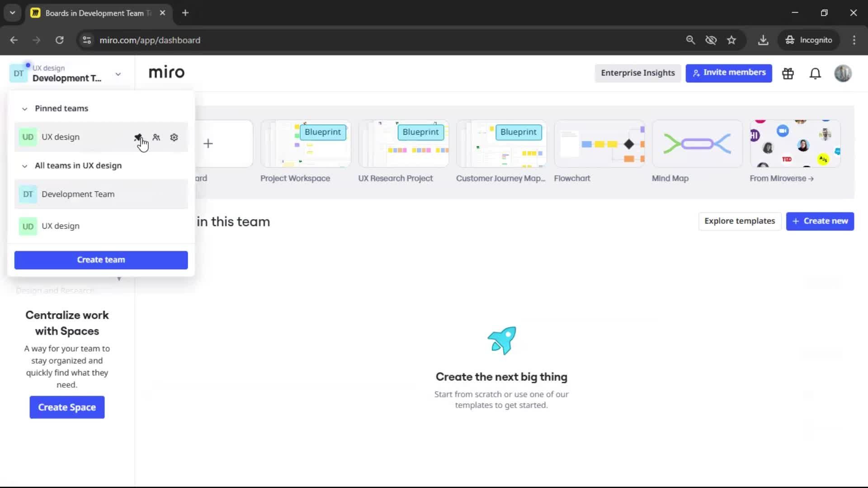The height and width of the screenshot is (488, 868).
Task: Expand the small sidebar arrow below Create team
Action: [119, 279]
